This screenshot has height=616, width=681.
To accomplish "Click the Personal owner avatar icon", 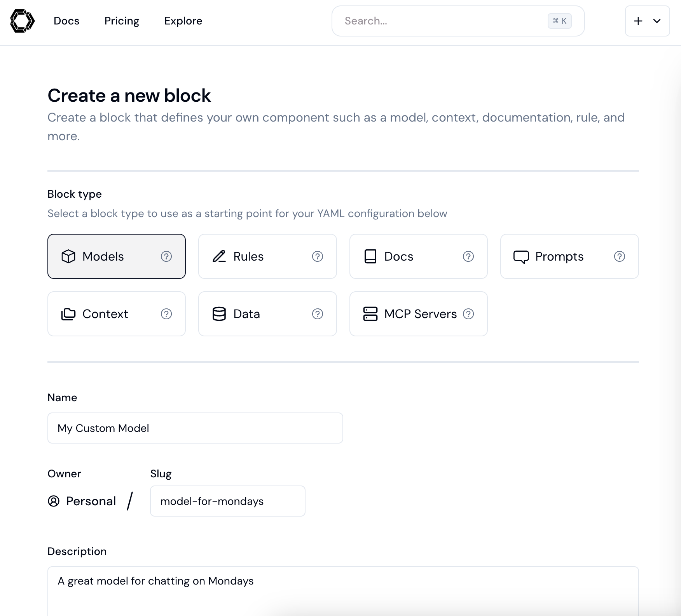I will click(x=54, y=501).
